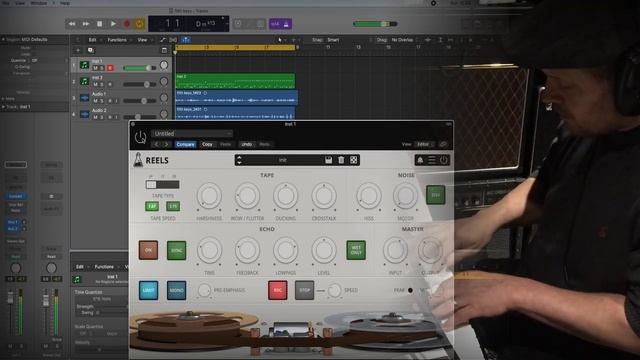
Task: Toggle the Echo ON button
Action: (x=148, y=250)
